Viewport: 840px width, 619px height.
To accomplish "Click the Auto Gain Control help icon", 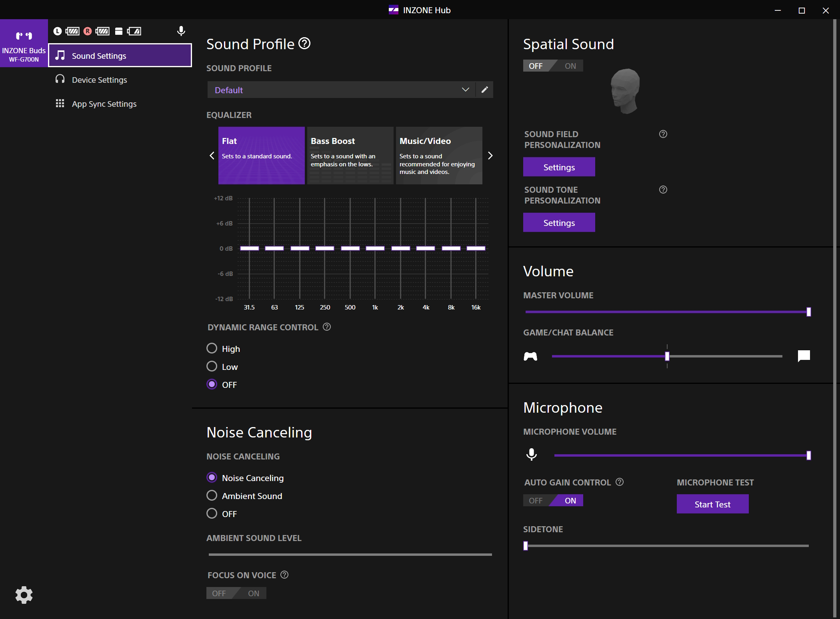I will 620,482.
